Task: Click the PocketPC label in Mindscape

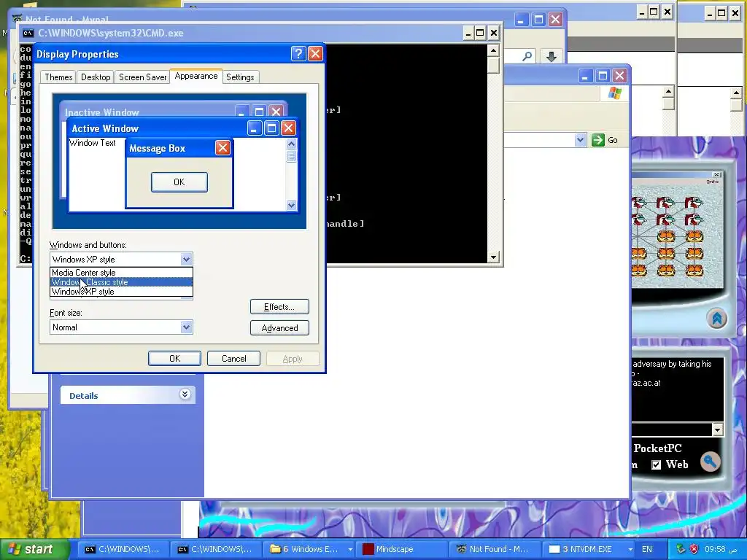Action: click(x=657, y=448)
